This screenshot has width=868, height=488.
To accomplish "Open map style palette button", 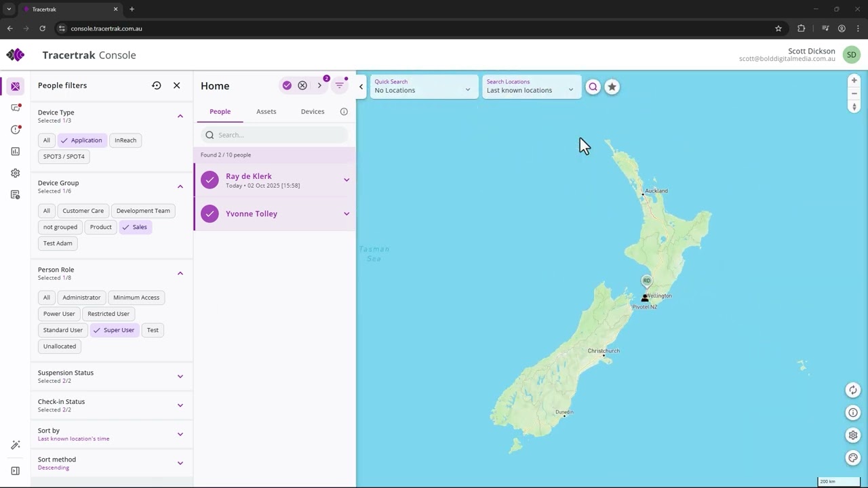I will point(853,457).
